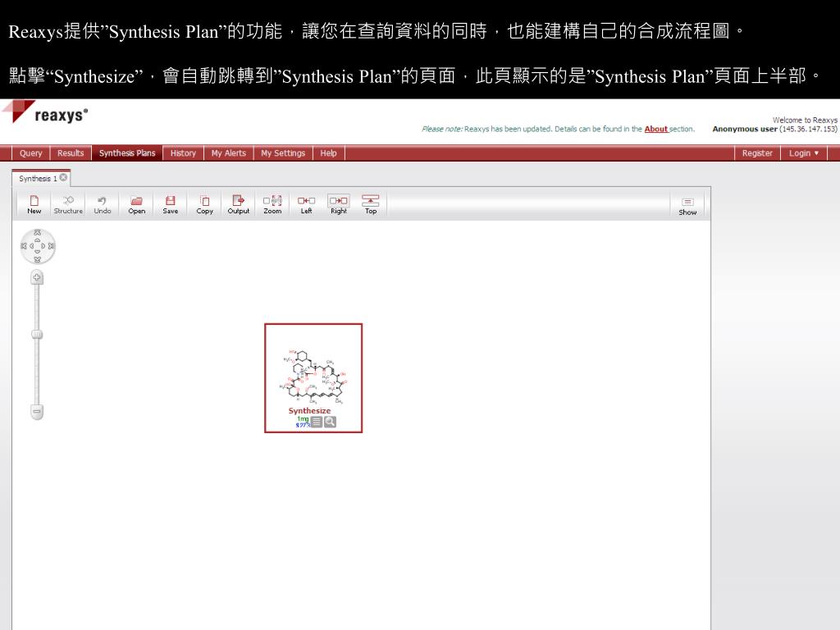The width and height of the screenshot is (840, 630).
Task: Jump to bottom edge of canvas
Action: 37,259
